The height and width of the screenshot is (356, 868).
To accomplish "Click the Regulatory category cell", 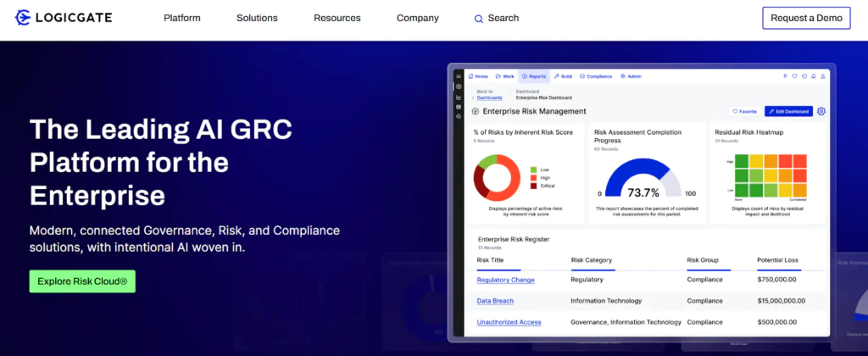I will 587,280.
